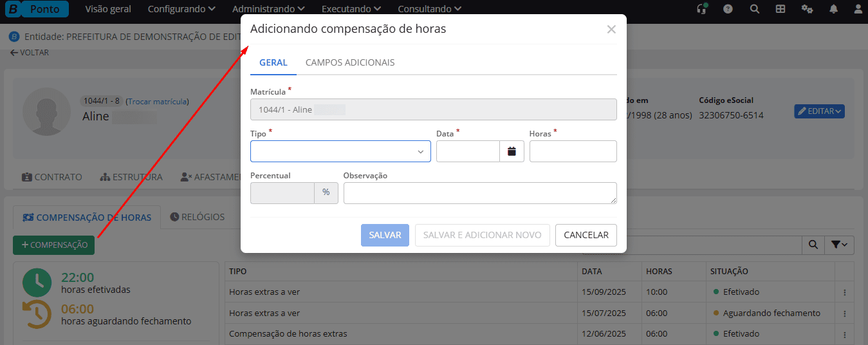Click the search icon beside the list filter
This screenshot has height=345, width=868.
tap(813, 245)
